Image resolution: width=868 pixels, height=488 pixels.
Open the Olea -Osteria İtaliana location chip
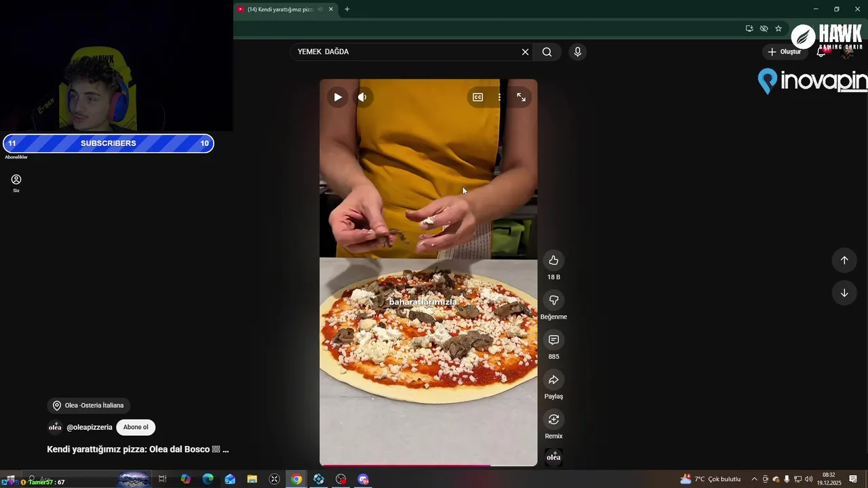(x=89, y=405)
